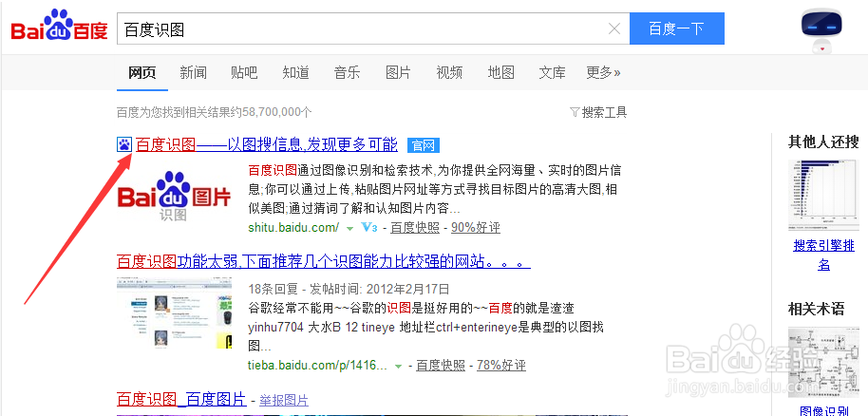Open the 搜索引擎排名 sidebar link
This screenshot has height=416, width=868.
click(x=823, y=255)
